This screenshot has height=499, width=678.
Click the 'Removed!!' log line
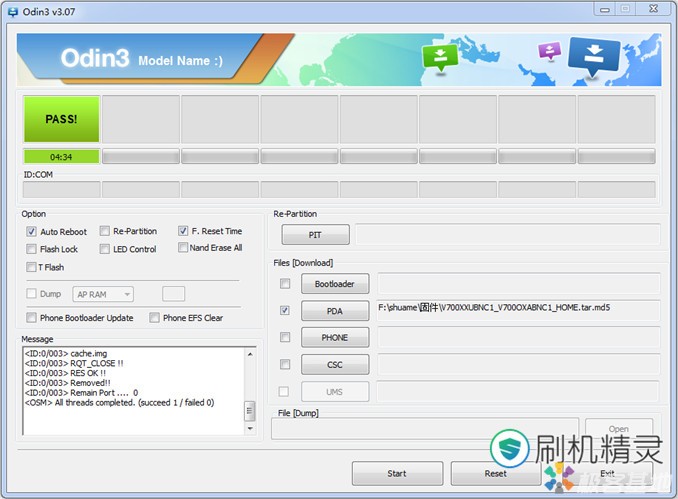click(67, 383)
